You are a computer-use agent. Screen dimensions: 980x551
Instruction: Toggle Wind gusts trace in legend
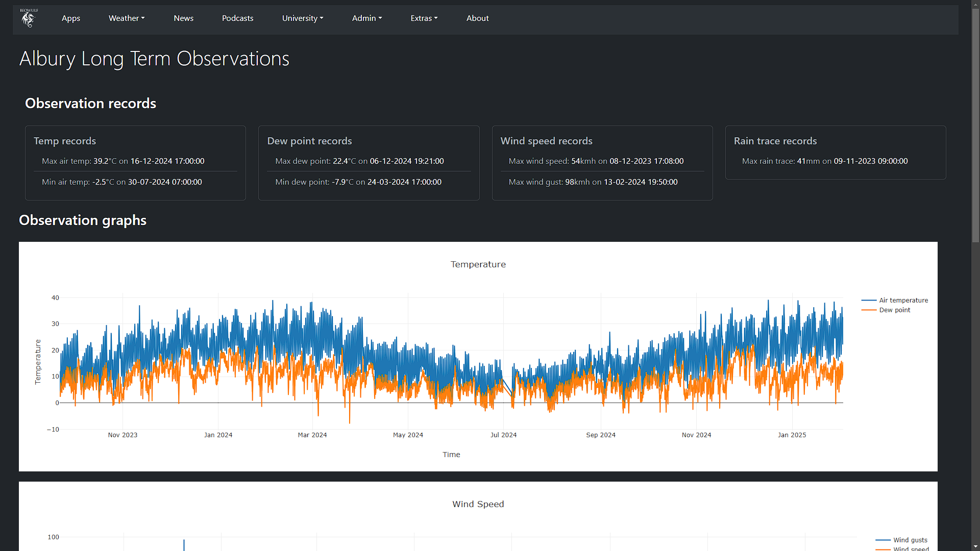[910, 540]
